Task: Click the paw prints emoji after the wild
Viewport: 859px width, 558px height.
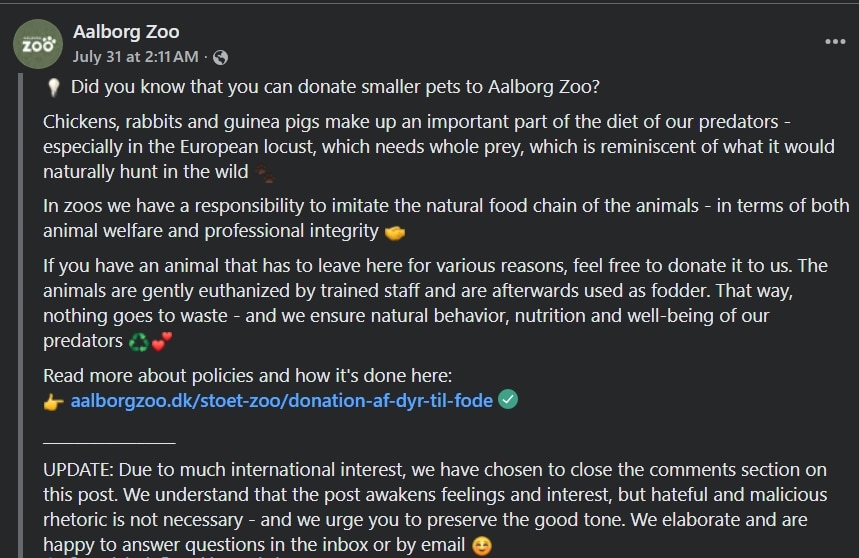Action: pyautogui.click(x=266, y=174)
